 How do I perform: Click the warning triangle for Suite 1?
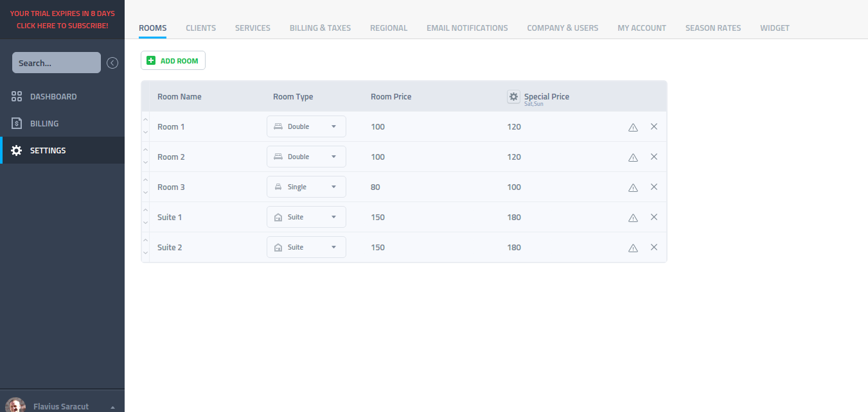(633, 218)
